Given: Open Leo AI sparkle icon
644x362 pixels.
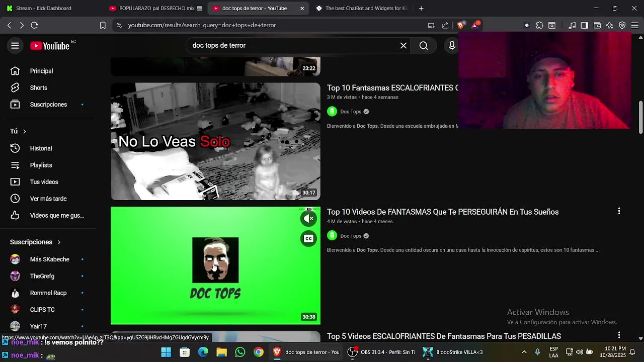Looking at the screenshot, I should click(609, 25).
